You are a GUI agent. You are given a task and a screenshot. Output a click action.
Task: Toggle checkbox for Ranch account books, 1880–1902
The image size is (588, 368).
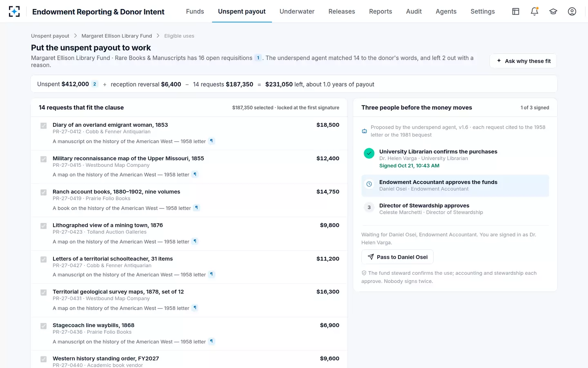click(x=44, y=192)
